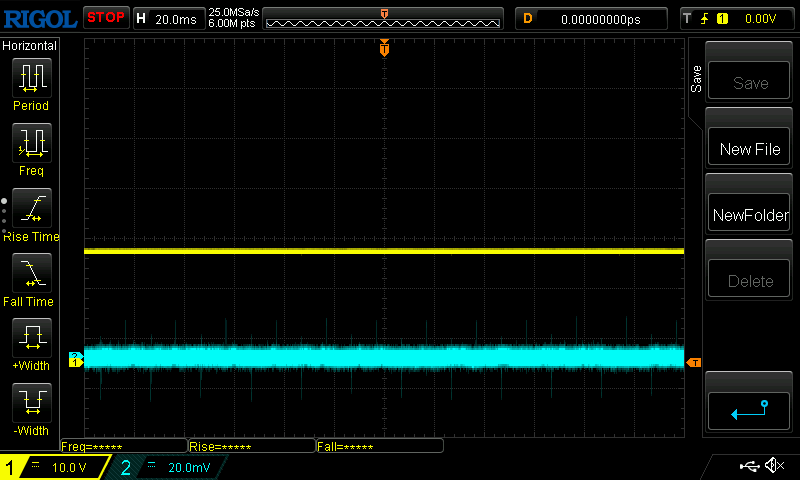Choose the Fall Time measurement icon
Image resolution: width=800 pixels, height=480 pixels.
pyautogui.click(x=31, y=273)
